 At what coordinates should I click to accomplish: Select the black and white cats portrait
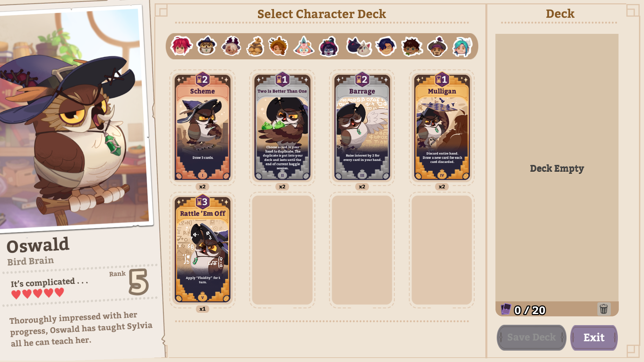click(359, 47)
